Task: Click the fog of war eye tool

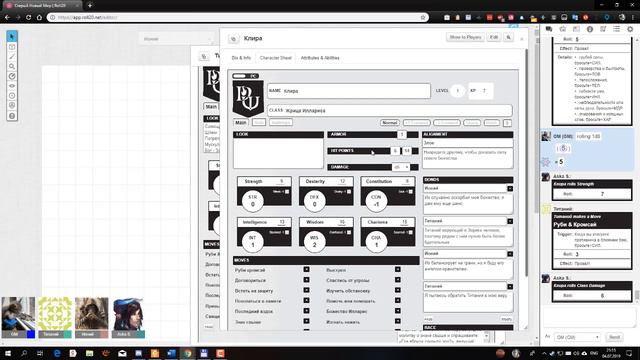Action: (x=12, y=86)
